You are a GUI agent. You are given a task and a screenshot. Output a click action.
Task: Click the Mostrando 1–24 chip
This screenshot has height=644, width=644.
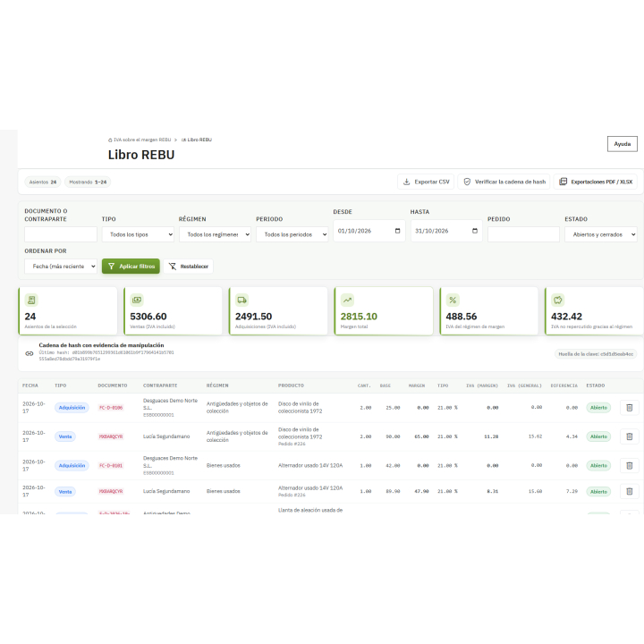pyautogui.click(x=88, y=182)
